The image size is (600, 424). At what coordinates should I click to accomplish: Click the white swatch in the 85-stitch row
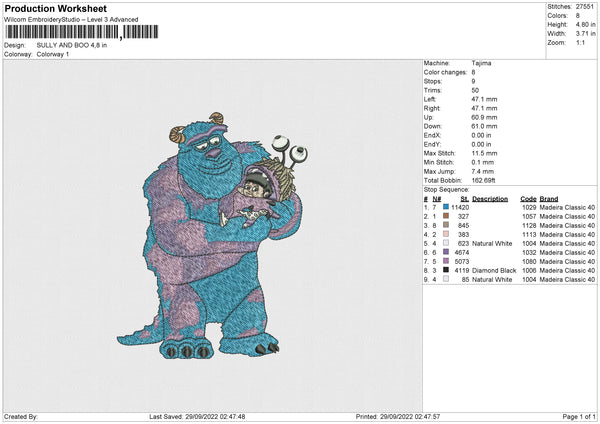tap(446, 279)
